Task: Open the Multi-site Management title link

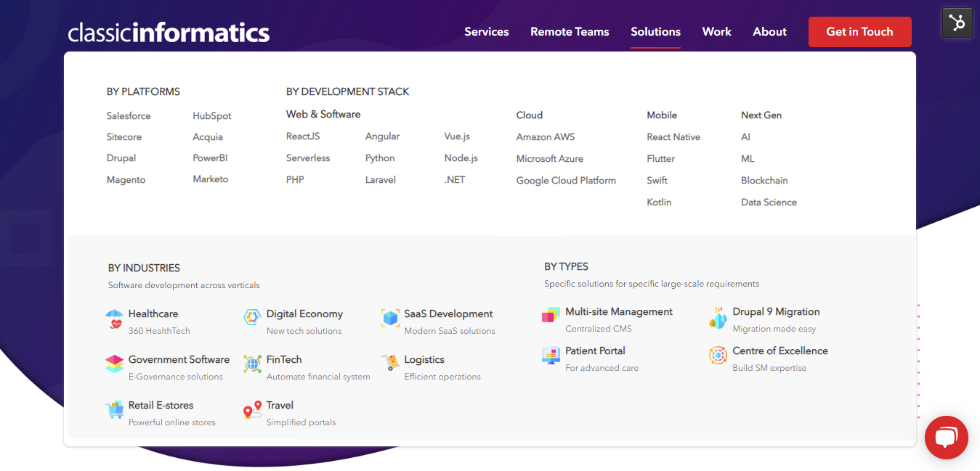Action: coord(619,312)
